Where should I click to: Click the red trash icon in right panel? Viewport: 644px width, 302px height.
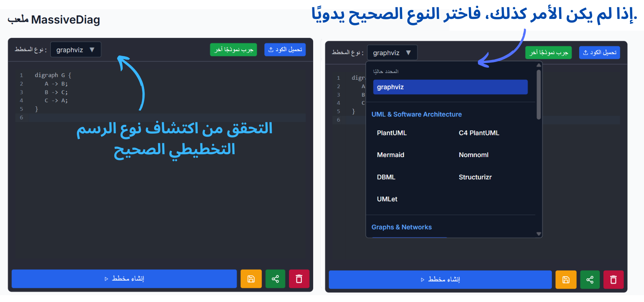point(613,279)
